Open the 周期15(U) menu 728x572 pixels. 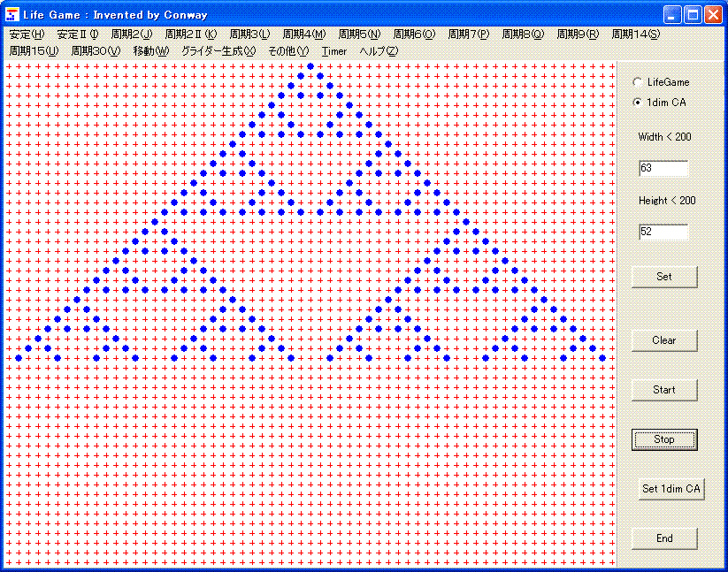click(34, 51)
